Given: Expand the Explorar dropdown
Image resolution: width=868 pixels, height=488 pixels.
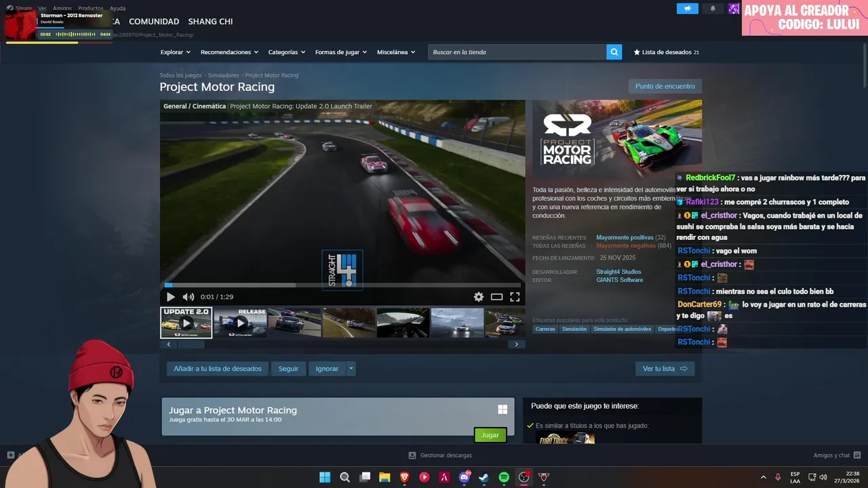Looking at the screenshot, I should [175, 52].
